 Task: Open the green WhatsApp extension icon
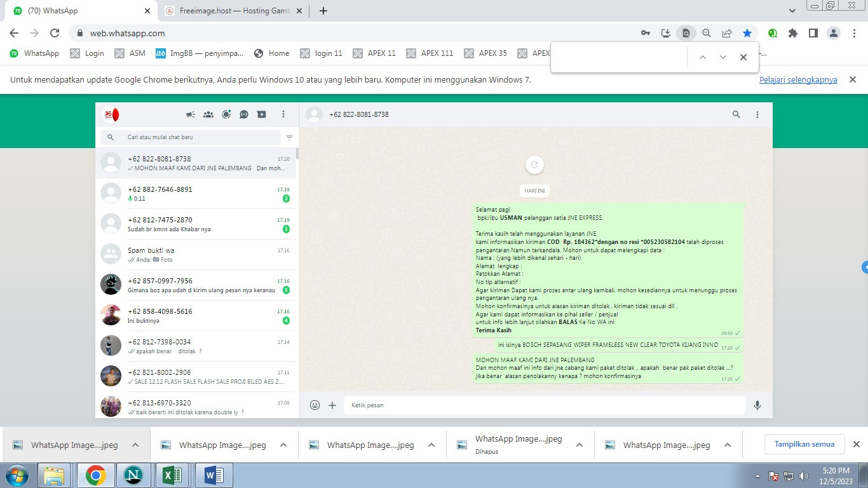click(773, 33)
